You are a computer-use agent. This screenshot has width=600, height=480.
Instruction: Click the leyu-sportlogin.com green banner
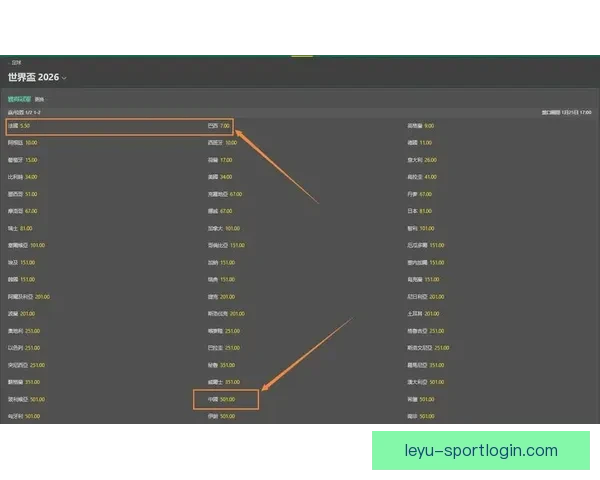pyautogui.click(x=481, y=450)
